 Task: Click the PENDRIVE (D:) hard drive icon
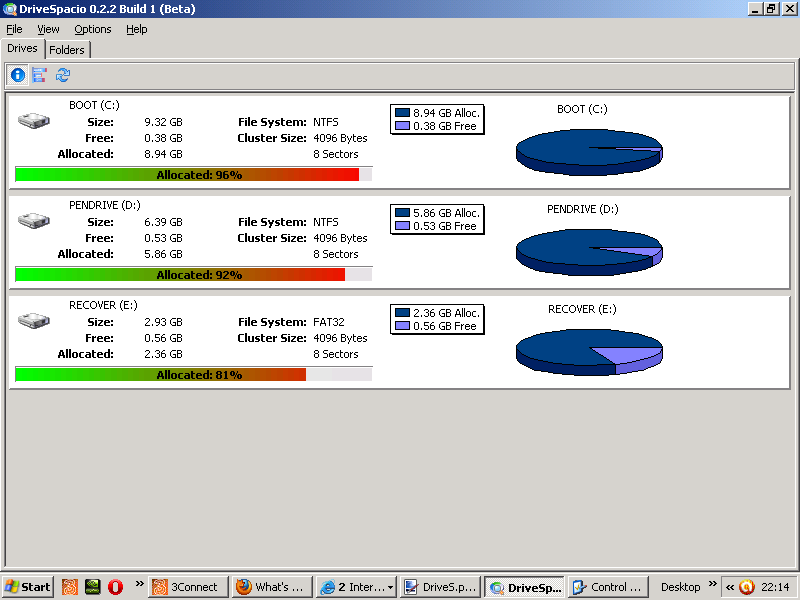point(34,221)
